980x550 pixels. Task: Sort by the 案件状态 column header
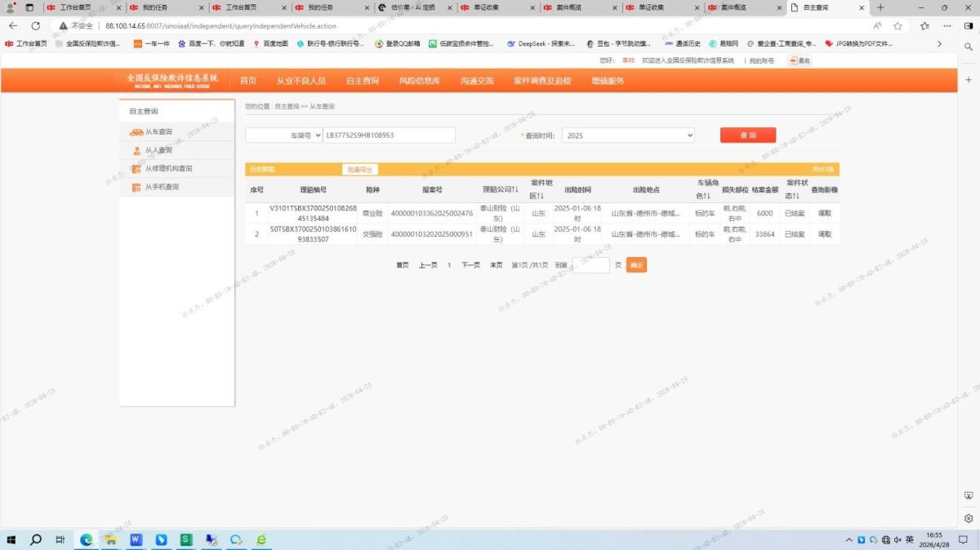point(796,189)
